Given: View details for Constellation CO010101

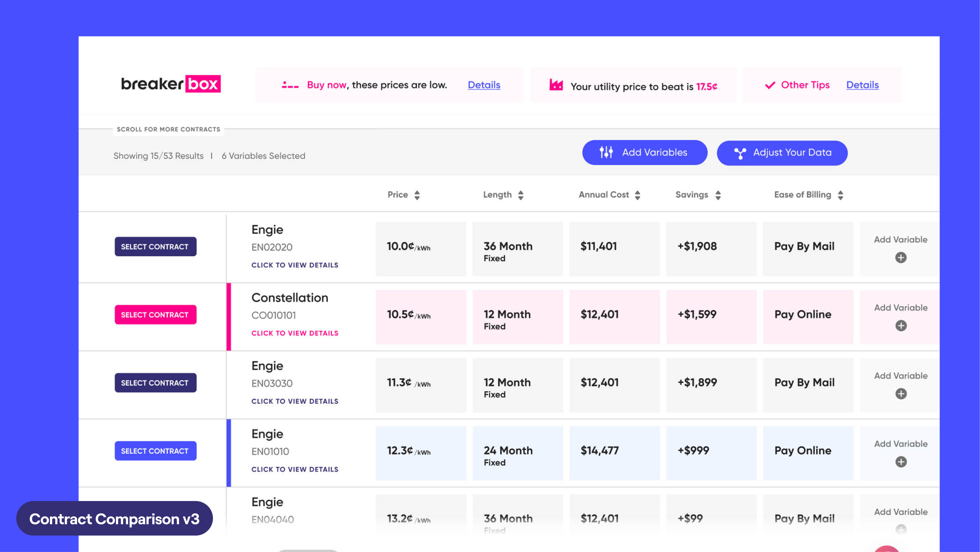Looking at the screenshot, I should (x=295, y=333).
